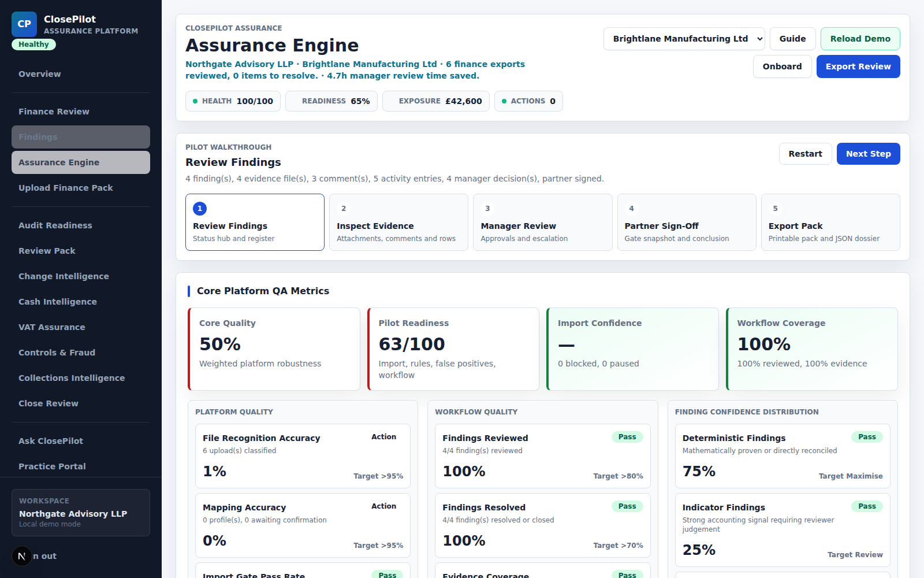Viewport: 924px width, 578px height.
Task: Click the Mapping Accuracy card
Action: tap(303, 525)
